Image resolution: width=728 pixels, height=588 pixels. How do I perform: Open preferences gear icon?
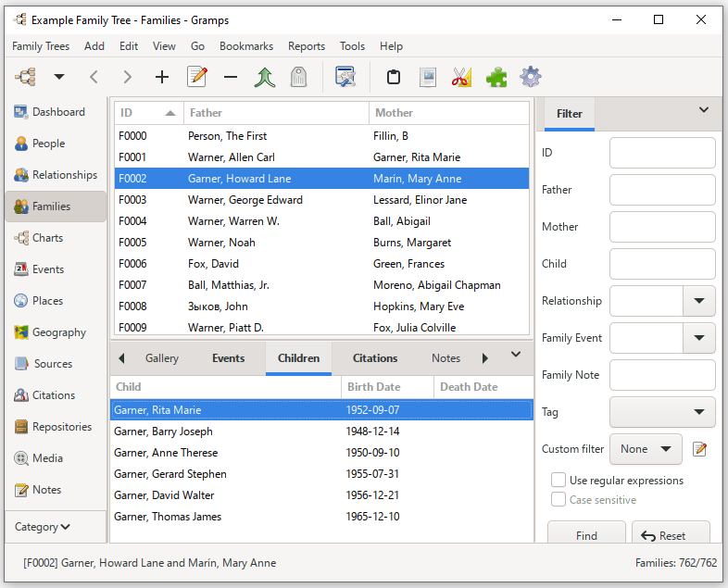(x=530, y=77)
